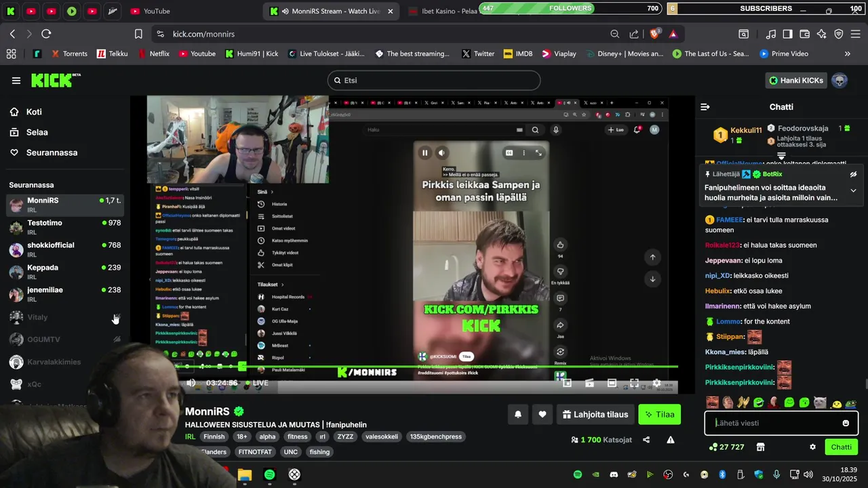Open Brave Shields lion icon

(x=655, y=34)
